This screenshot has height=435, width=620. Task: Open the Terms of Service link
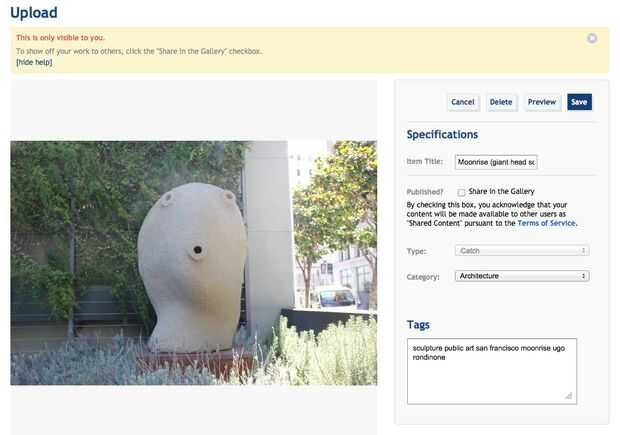click(x=546, y=223)
